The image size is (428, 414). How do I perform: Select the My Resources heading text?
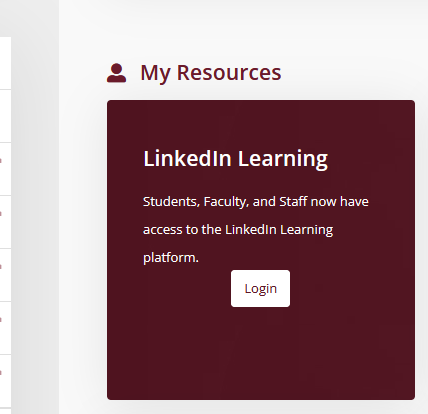coord(211,73)
